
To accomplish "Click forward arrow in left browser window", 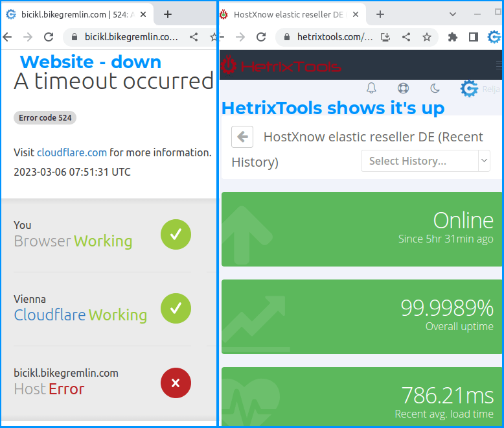I will 28,38.
